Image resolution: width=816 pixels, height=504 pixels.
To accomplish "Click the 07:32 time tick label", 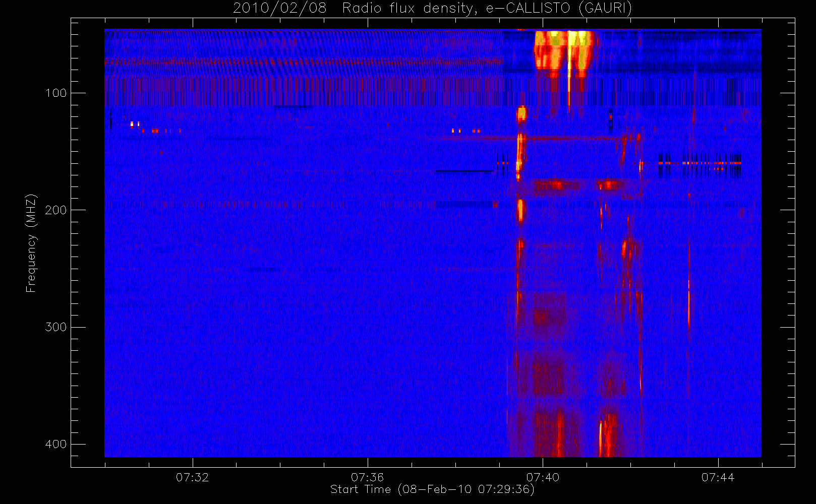I will (x=192, y=477).
